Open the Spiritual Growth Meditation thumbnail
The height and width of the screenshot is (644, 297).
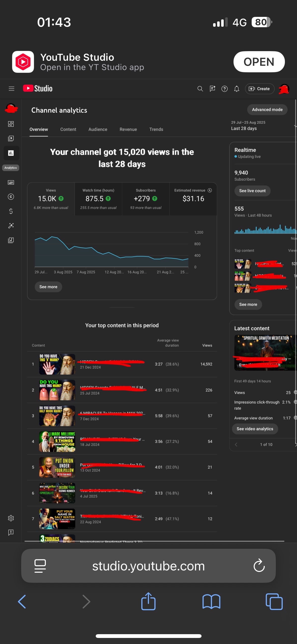(266, 352)
